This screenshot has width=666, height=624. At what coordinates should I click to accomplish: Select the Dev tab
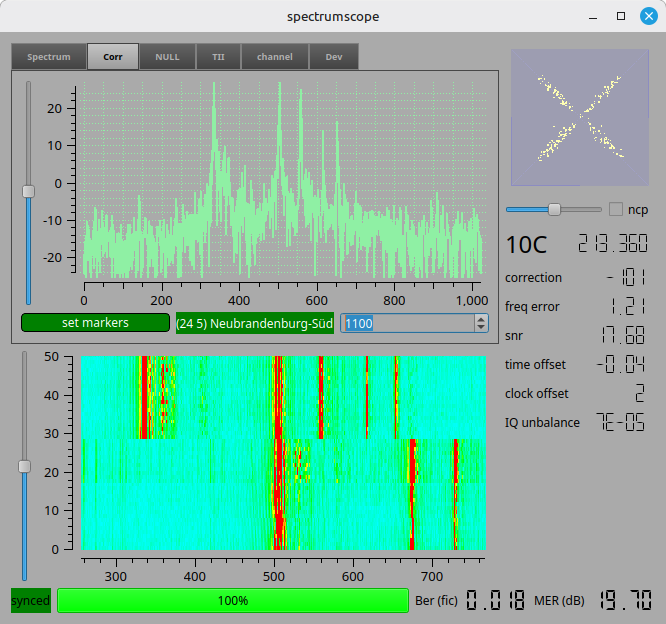333,57
